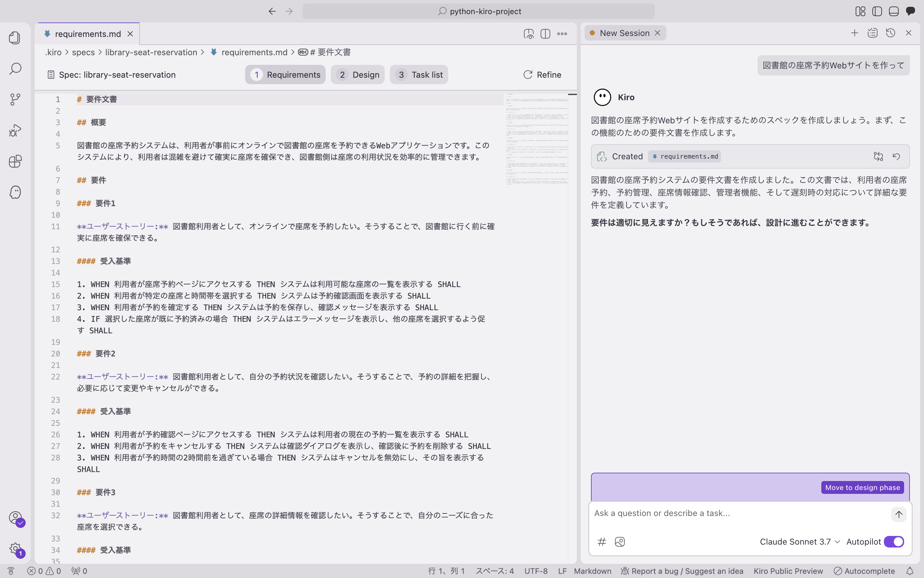Open the editor More Actions menu
Image resolution: width=924 pixels, height=578 pixels.
[x=562, y=34]
